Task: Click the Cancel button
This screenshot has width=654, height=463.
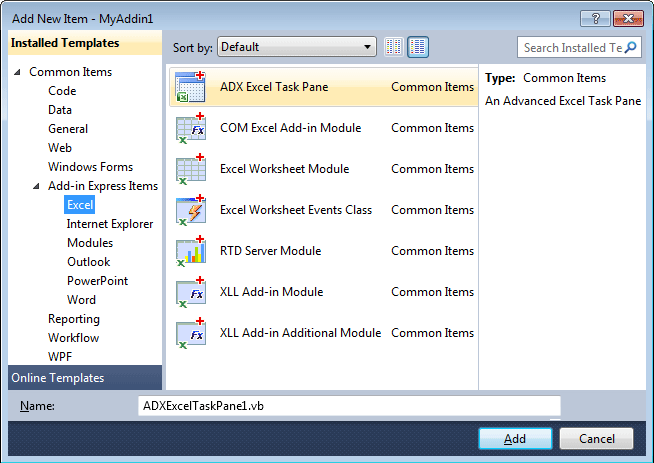Action: [596, 438]
